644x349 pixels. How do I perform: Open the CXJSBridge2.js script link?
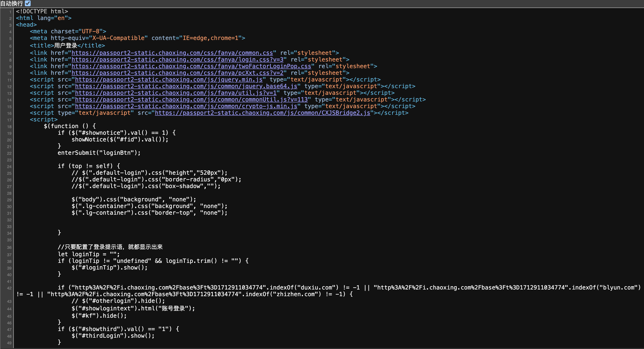pyautogui.click(x=263, y=113)
